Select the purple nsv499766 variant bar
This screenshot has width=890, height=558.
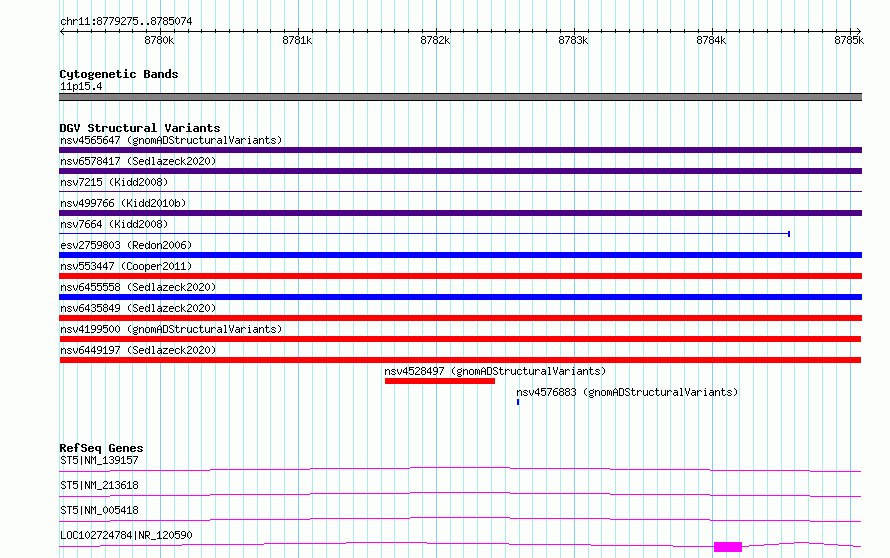click(460, 213)
